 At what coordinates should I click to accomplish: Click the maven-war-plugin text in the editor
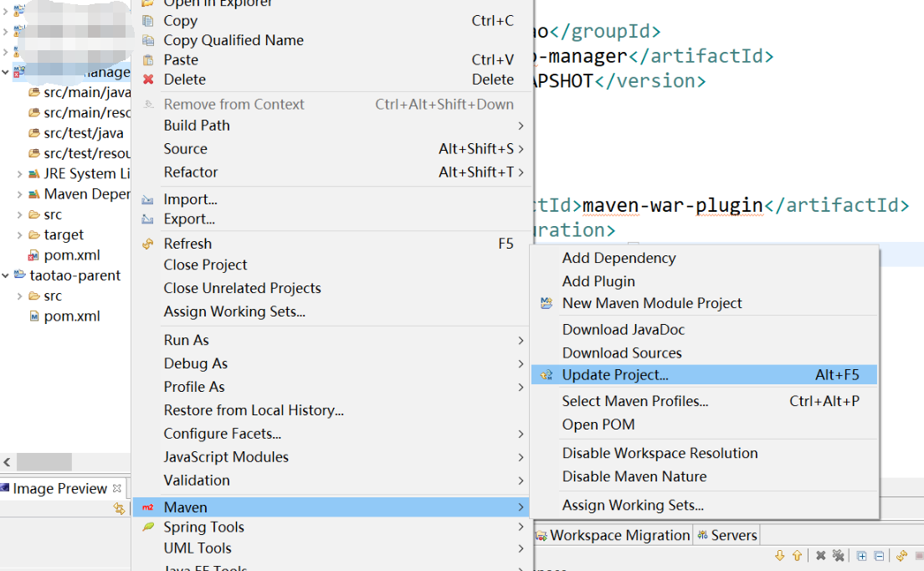(x=672, y=205)
